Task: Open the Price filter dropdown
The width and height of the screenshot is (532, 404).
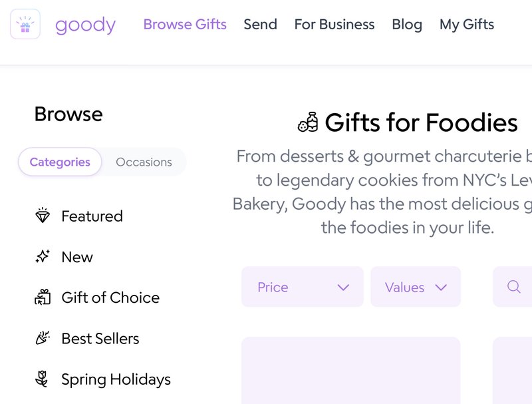Action: coord(302,287)
